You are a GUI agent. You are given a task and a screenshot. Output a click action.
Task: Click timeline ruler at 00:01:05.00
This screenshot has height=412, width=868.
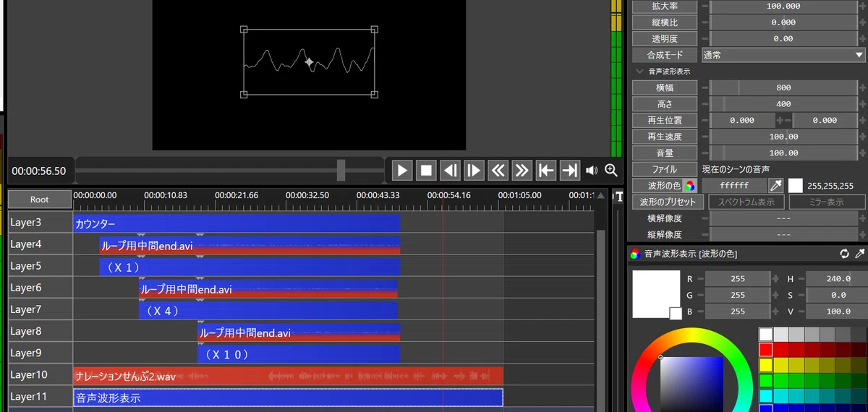[519, 195]
